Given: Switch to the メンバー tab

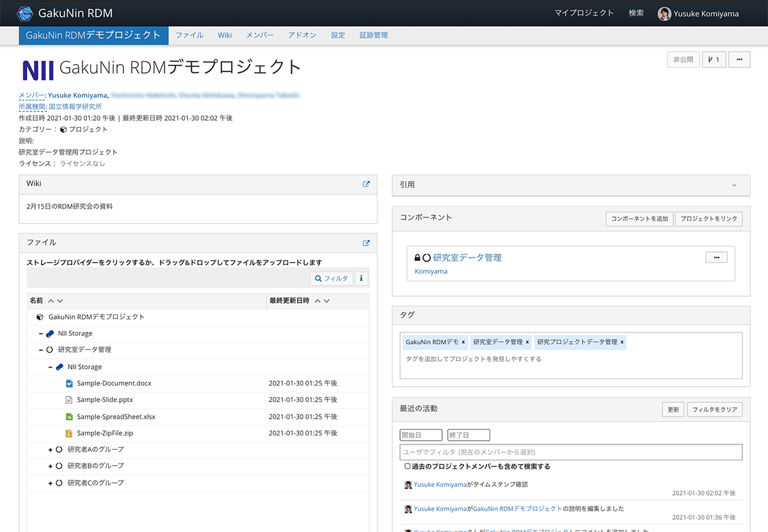Looking at the screenshot, I should 260,35.
